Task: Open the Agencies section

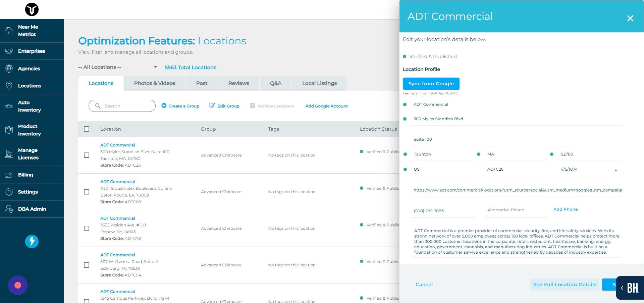Action: click(x=29, y=69)
